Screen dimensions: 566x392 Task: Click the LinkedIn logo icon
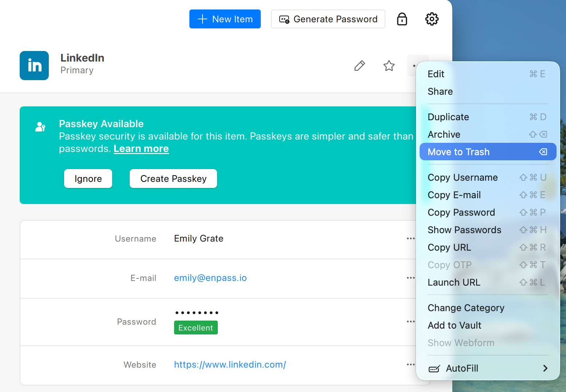coord(34,66)
